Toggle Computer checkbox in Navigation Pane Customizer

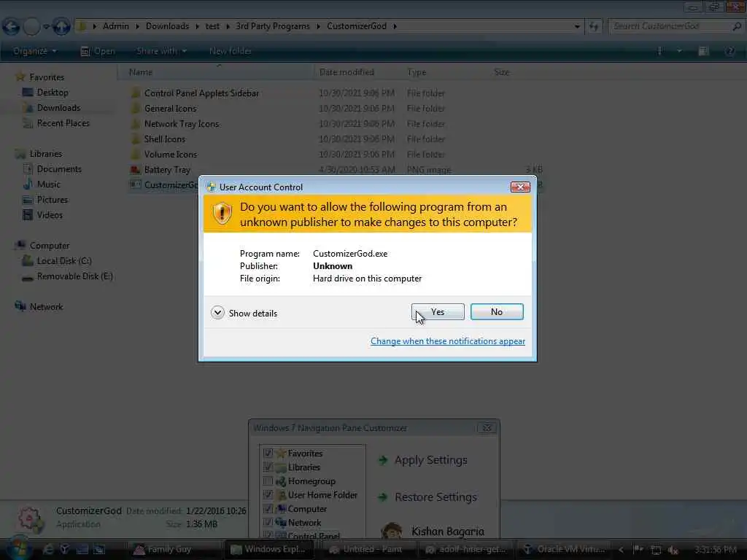pos(268,508)
